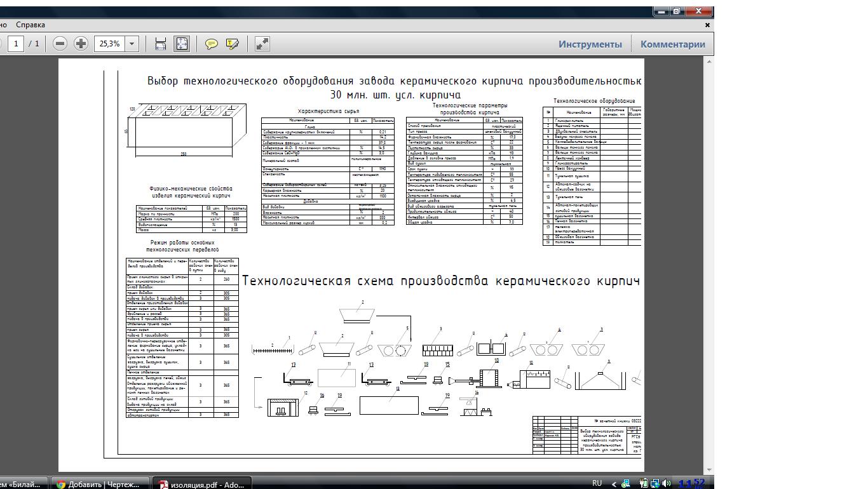Open the network connection tray icon
868x489 pixels.
point(654,484)
